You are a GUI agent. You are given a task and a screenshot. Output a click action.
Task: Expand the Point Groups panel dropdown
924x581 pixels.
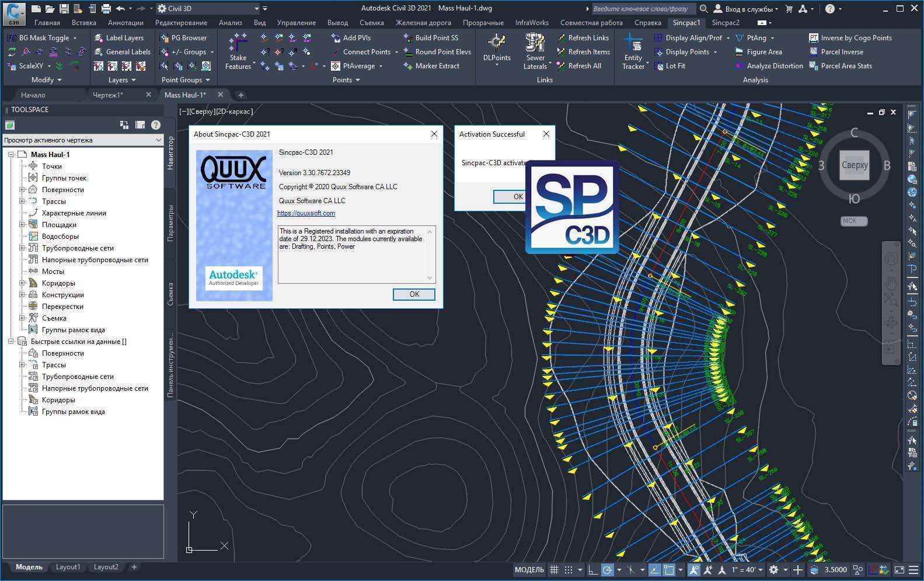tap(185, 79)
